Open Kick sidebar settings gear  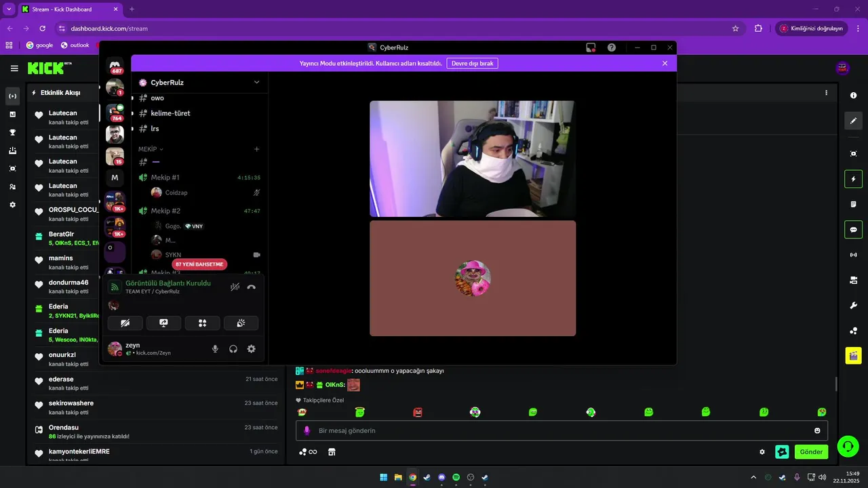click(x=12, y=205)
